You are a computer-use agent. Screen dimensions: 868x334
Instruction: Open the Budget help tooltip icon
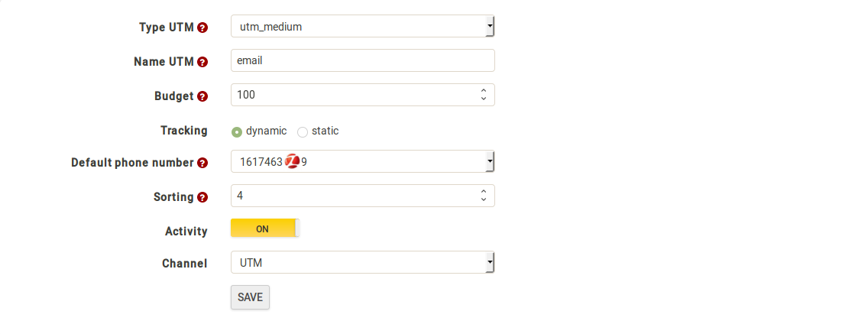click(202, 96)
